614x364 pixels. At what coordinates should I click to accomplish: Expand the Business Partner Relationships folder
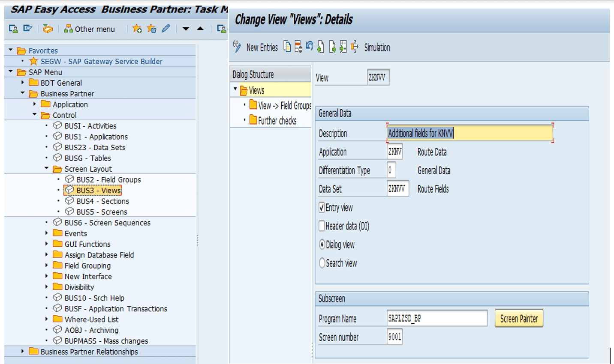[23, 351]
